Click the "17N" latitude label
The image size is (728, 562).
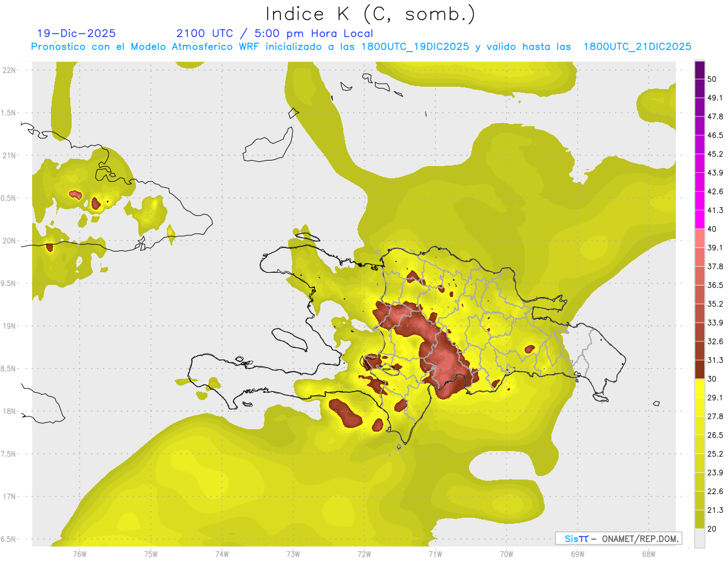[x=9, y=497]
